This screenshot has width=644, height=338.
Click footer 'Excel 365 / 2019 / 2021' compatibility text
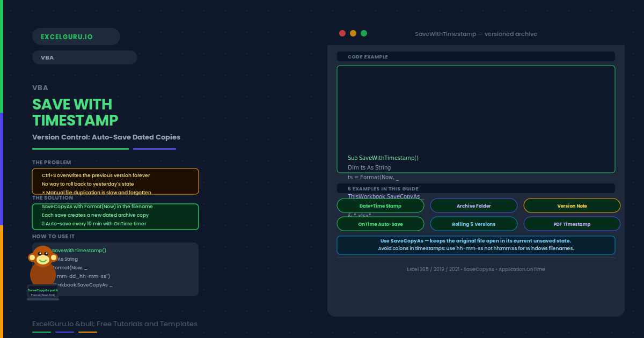click(x=476, y=269)
